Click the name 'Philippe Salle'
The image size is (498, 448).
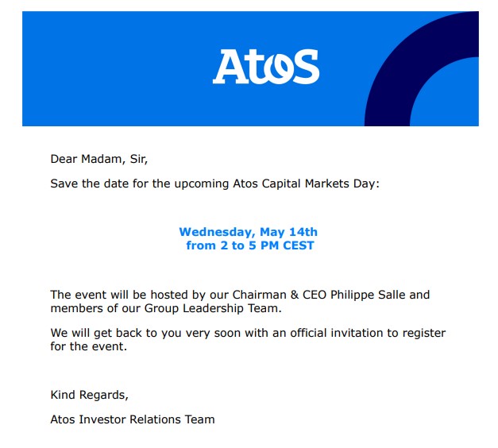tap(368, 295)
